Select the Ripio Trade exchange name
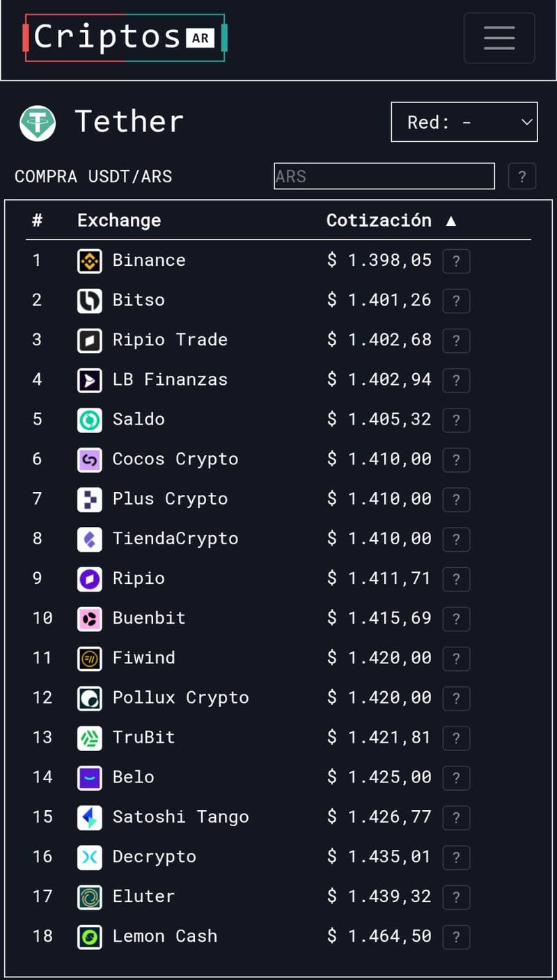This screenshot has height=980, width=557. (170, 340)
